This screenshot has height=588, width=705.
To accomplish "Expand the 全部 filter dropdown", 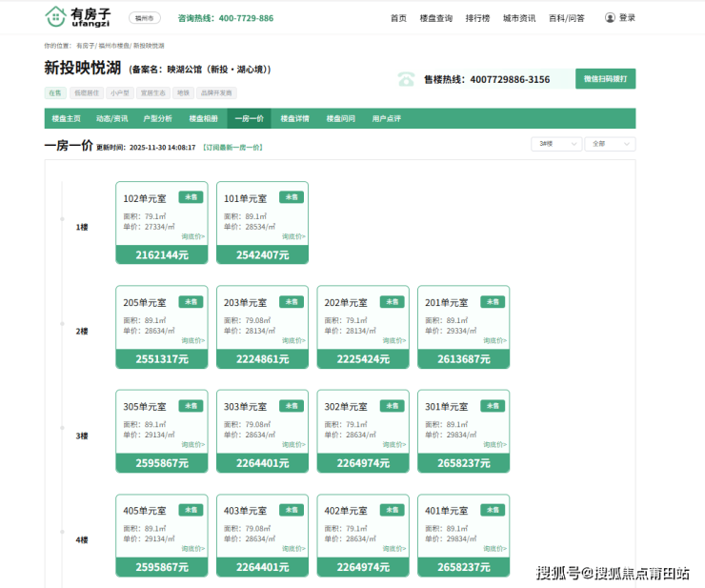I will 610,144.
